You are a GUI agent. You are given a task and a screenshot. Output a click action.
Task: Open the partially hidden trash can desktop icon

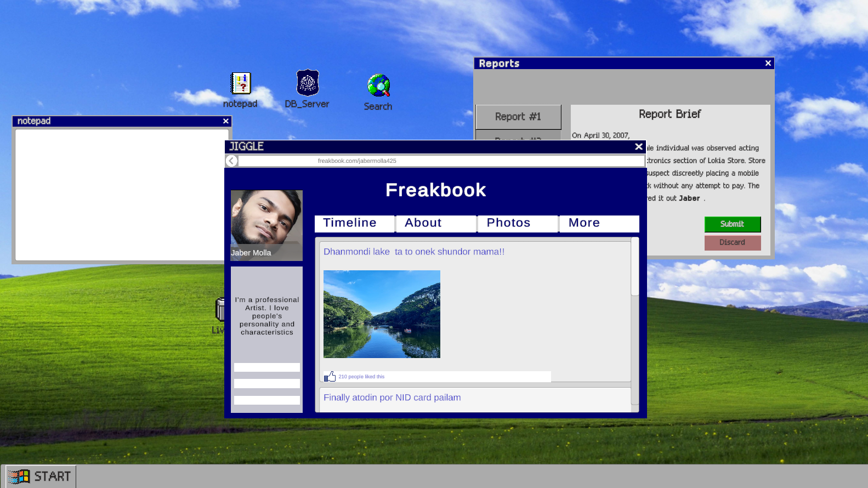point(220,310)
